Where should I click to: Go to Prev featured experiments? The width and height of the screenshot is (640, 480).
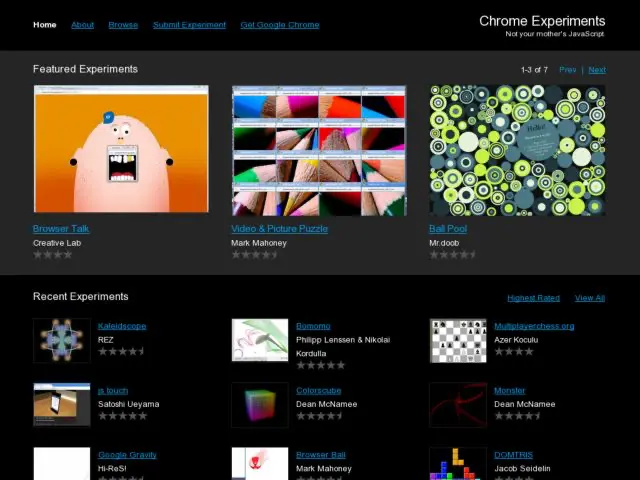567,70
